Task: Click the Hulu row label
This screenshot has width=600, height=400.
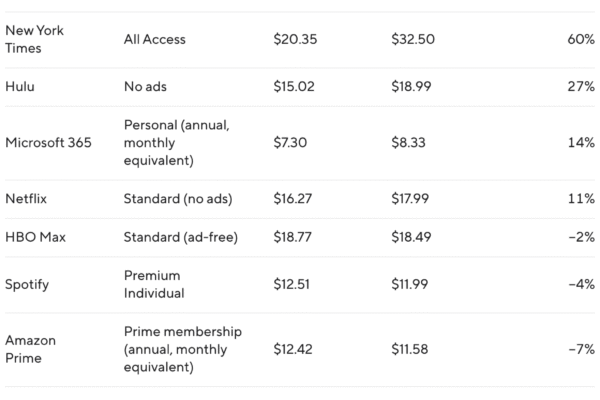Action: [21, 86]
